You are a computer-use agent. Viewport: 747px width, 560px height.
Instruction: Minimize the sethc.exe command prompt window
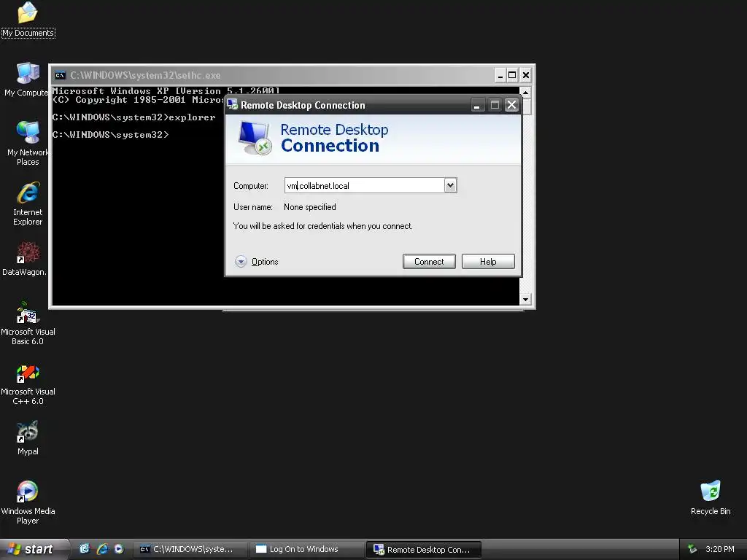click(x=500, y=75)
